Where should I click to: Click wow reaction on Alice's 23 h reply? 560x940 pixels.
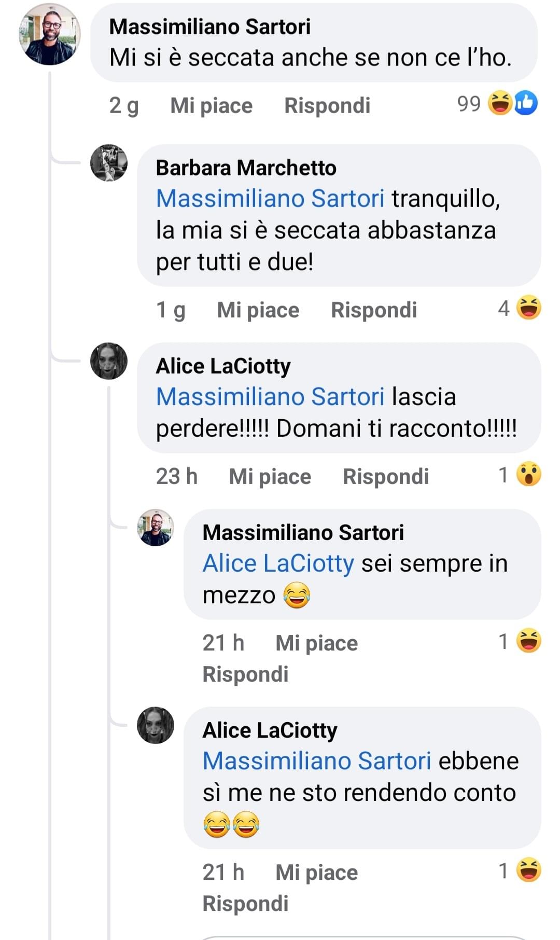528,474
